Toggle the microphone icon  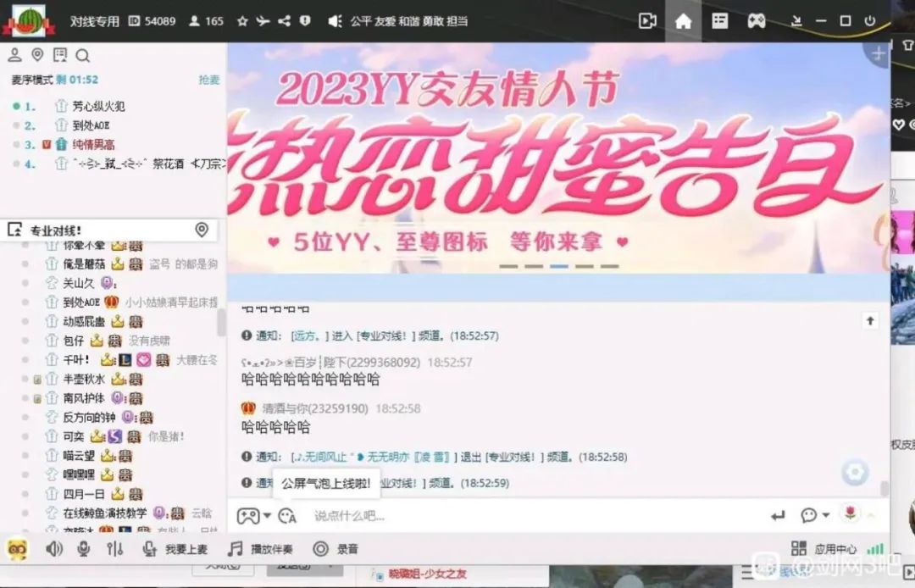(83, 549)
